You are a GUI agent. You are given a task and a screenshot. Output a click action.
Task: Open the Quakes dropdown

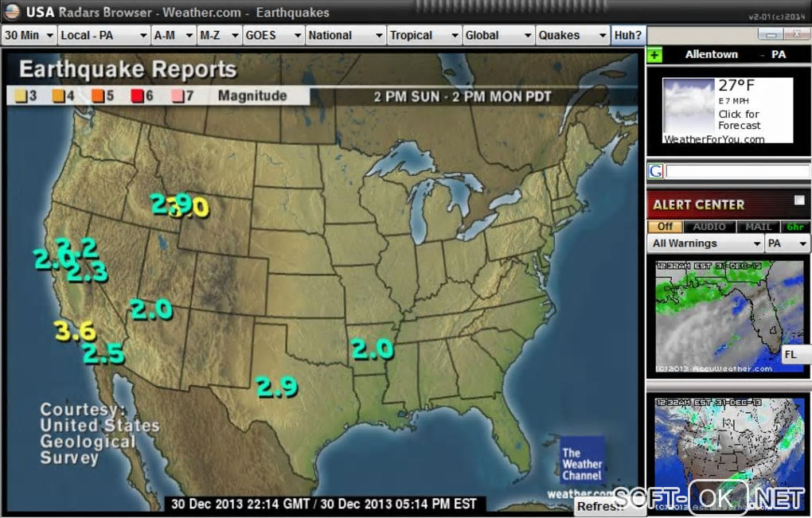tap(572, 35)
